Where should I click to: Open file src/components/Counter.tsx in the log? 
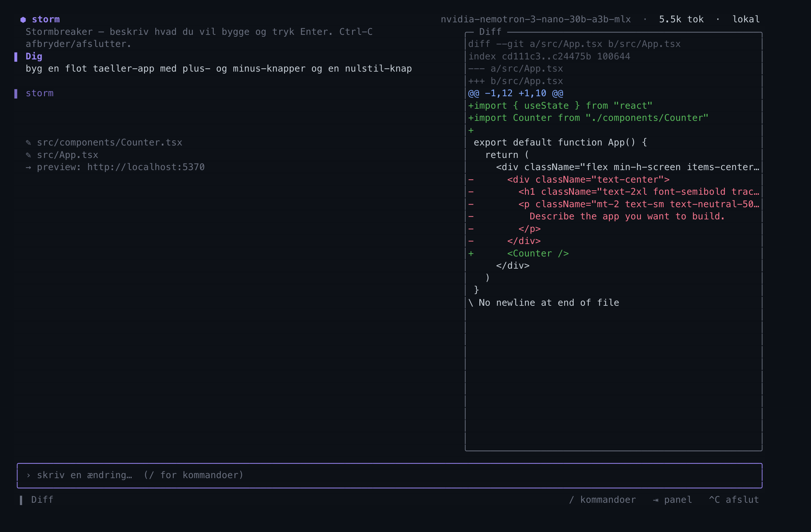(109, 143)
